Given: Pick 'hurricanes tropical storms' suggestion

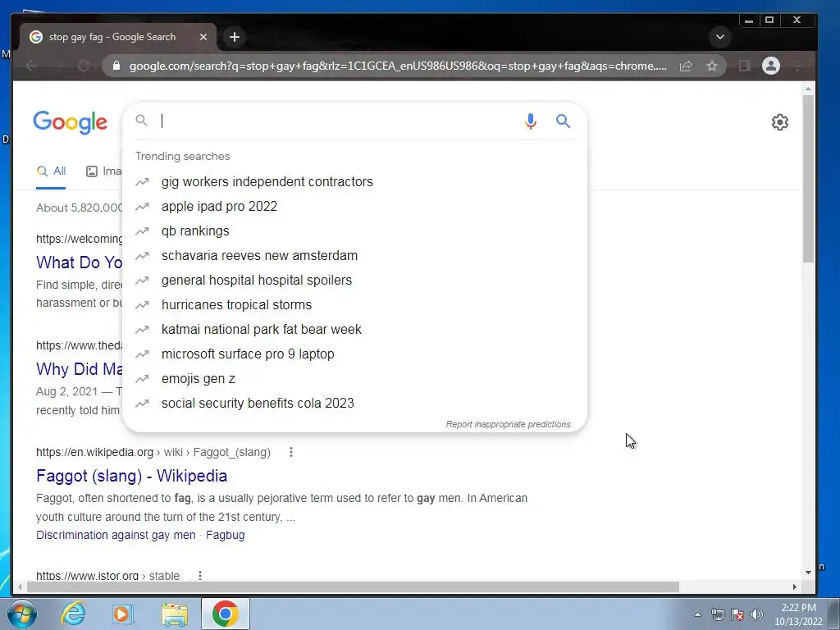Looking at the screenshot, I should click(354, 305).
